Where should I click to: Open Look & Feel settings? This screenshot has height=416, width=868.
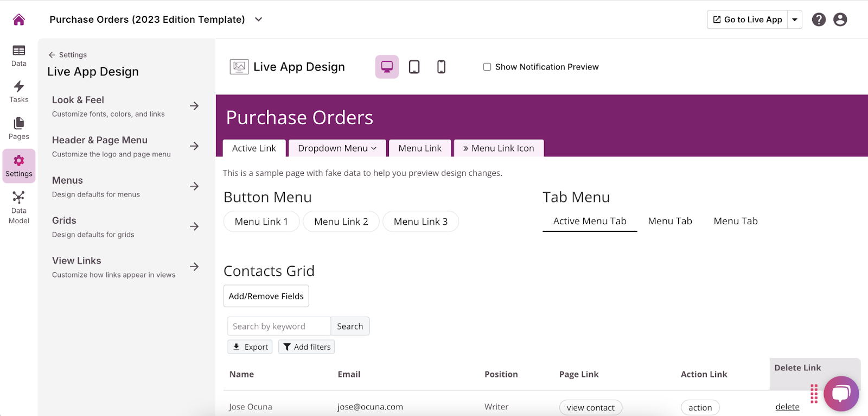pos(125,106)
